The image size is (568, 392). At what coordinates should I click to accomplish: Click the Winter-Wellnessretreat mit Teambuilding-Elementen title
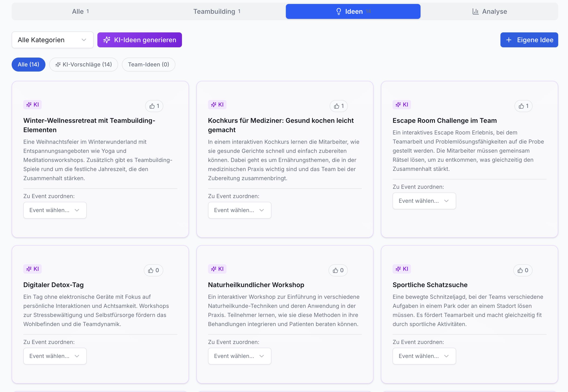(89, 125)
